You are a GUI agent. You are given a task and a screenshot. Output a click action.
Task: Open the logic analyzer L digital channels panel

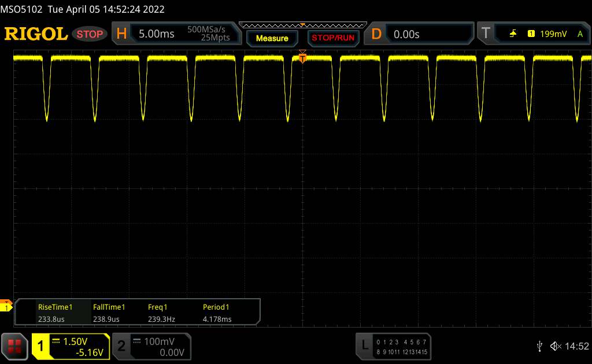tap(393, 347)
